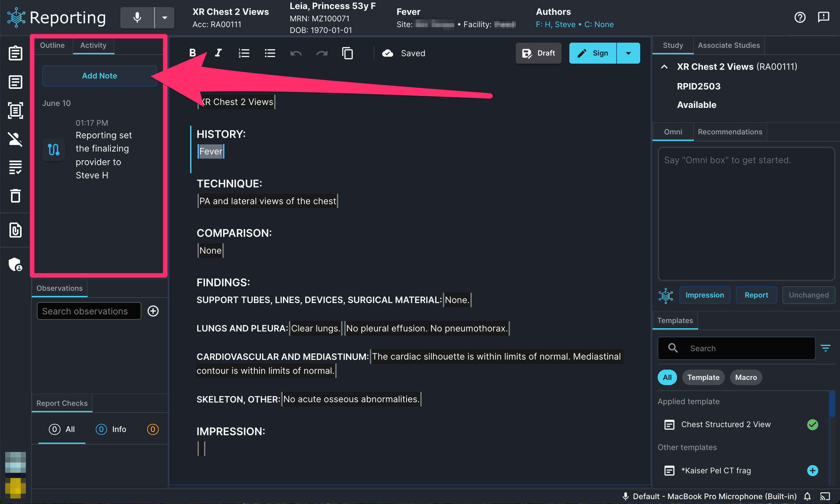Open the attachments icon in the left sidebar
This screenshot has width=840, height=504.
click(x=15, y=230)
